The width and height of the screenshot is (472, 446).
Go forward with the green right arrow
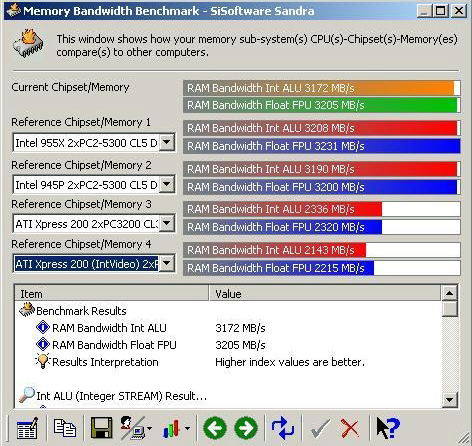(x=246, y=428)
